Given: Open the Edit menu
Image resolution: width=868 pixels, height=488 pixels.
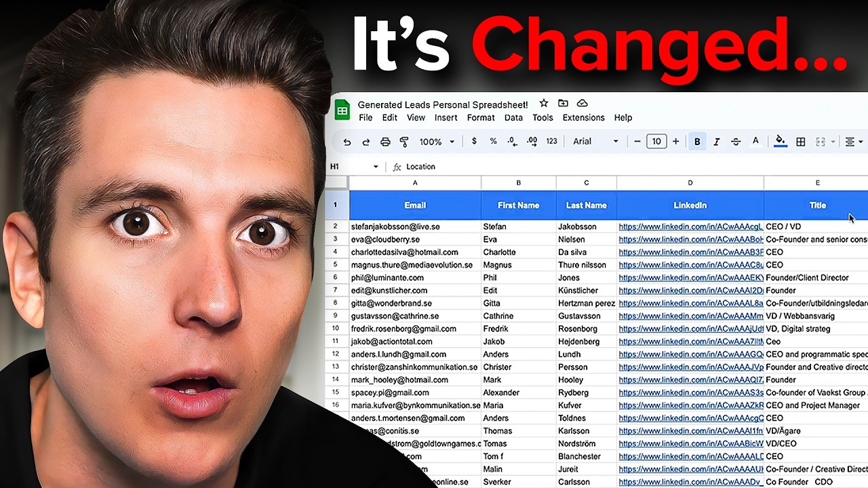Looking at the screenshot, I should pyautogui.click(x=390, y=118).
